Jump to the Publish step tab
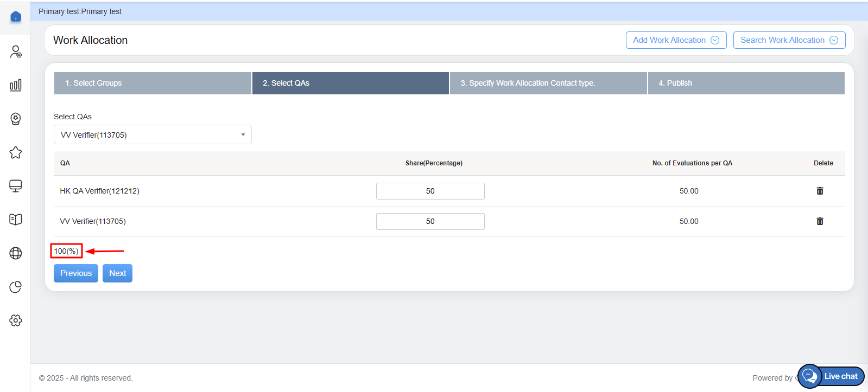The height and width of the screenshot is (392, 868). [746, 83]
